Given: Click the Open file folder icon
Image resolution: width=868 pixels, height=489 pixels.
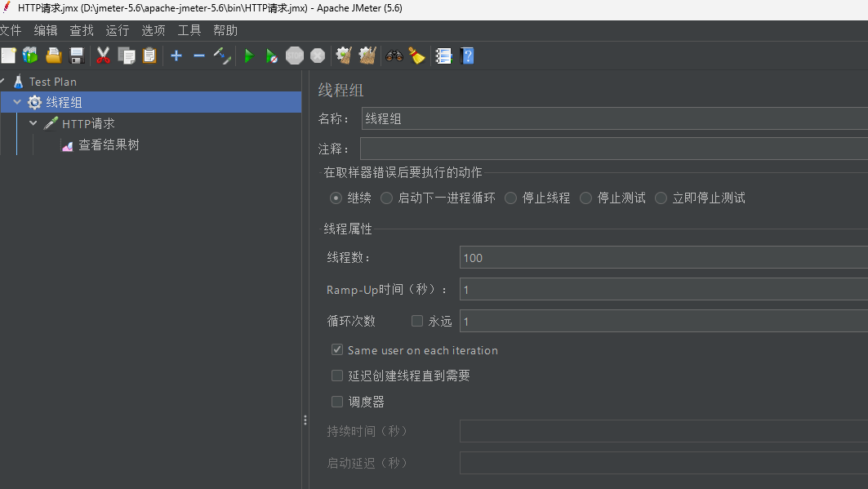Looking at the screenshot, I should coord(54,56).
